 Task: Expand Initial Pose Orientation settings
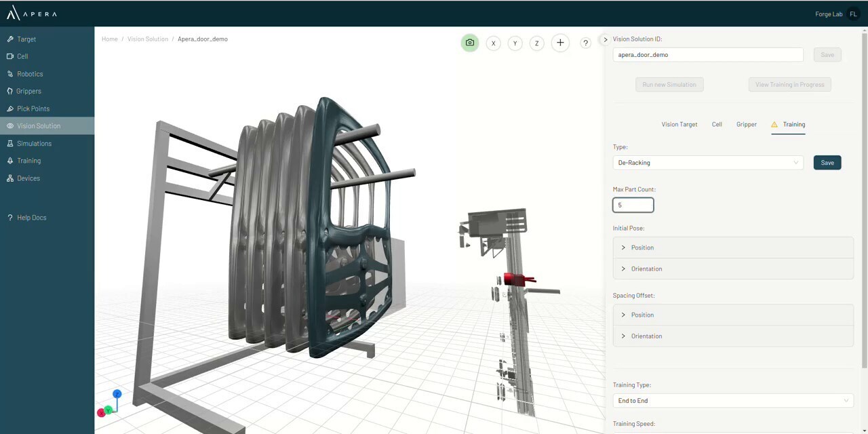[646, 269]
